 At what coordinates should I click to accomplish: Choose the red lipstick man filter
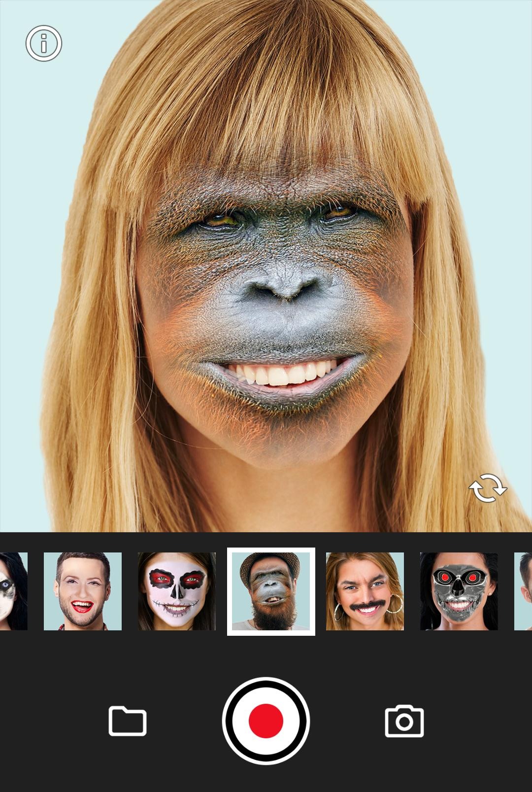[x=83, y=591]
